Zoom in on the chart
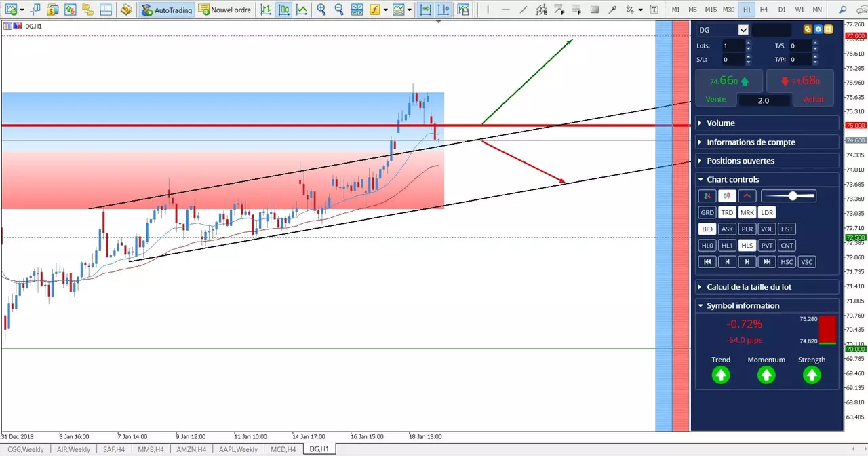The image size is (868, 456). pos(321,9)
